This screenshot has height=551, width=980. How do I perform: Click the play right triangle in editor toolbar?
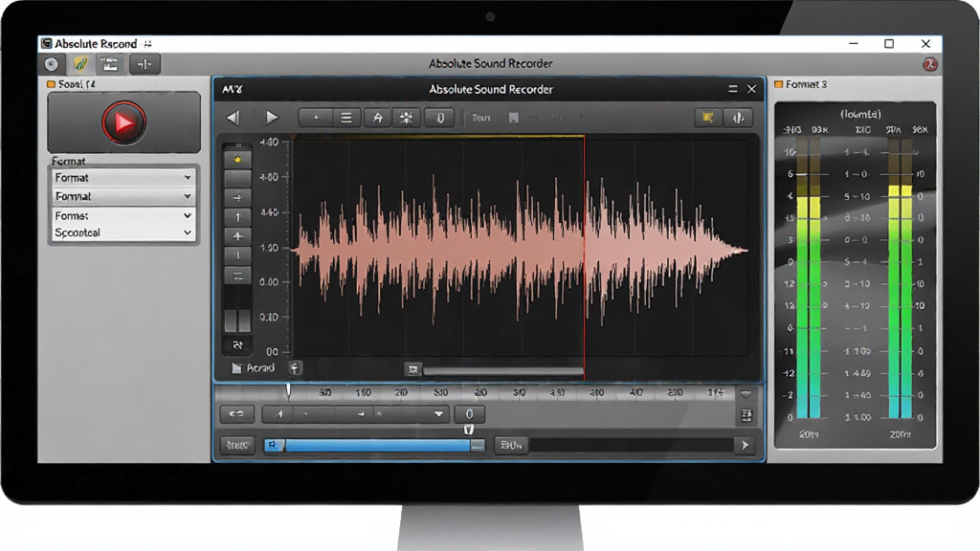pos(271,118)
